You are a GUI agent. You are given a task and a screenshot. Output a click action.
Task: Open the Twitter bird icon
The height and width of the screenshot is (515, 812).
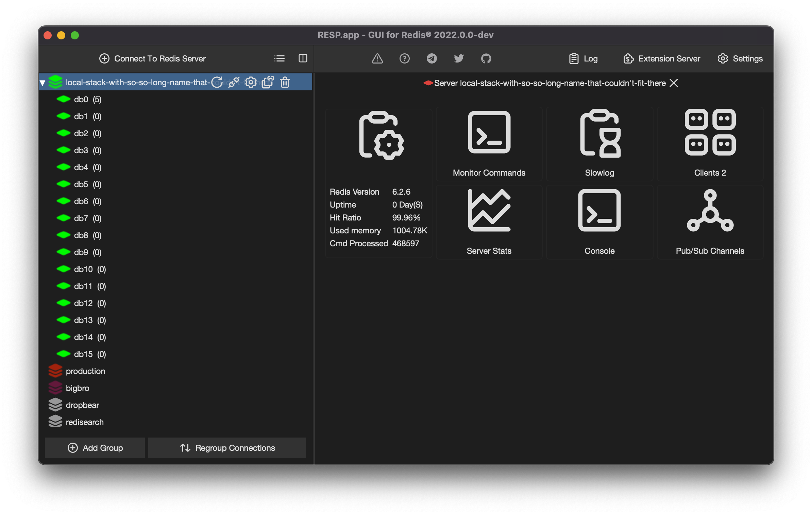pyautogui.click(x=459, y=58)
